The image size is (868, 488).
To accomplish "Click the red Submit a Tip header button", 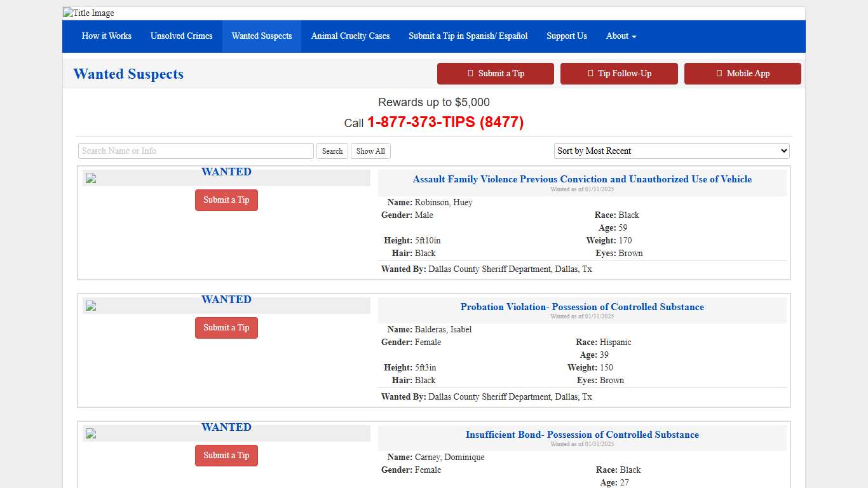I will tap(496, 74).
